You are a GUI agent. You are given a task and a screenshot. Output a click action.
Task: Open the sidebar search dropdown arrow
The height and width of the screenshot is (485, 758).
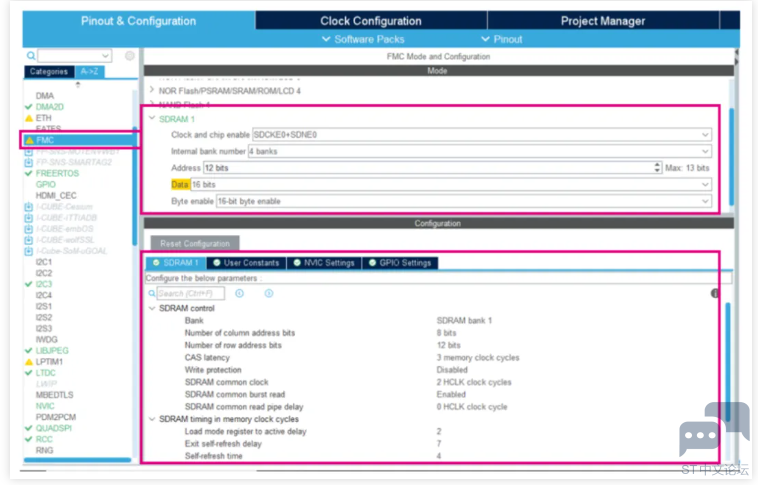pos(105,56)
